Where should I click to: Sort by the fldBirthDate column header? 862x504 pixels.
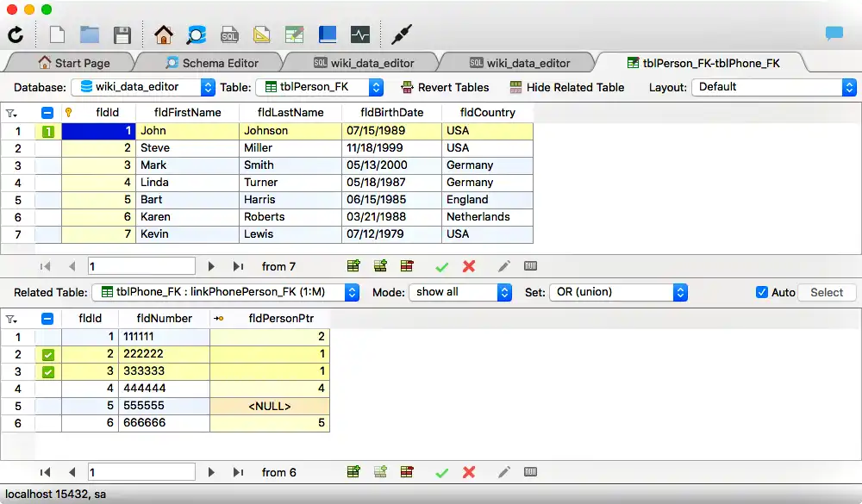click(x=391, y=113)
